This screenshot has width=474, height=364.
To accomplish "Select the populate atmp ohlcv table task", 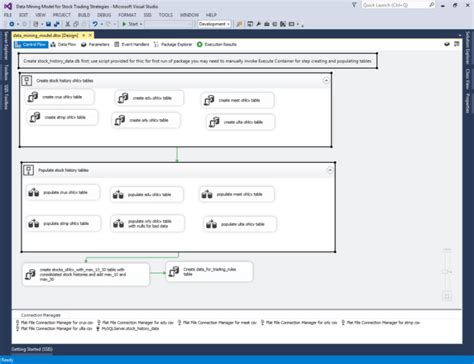I will click(x=63, y=223).
